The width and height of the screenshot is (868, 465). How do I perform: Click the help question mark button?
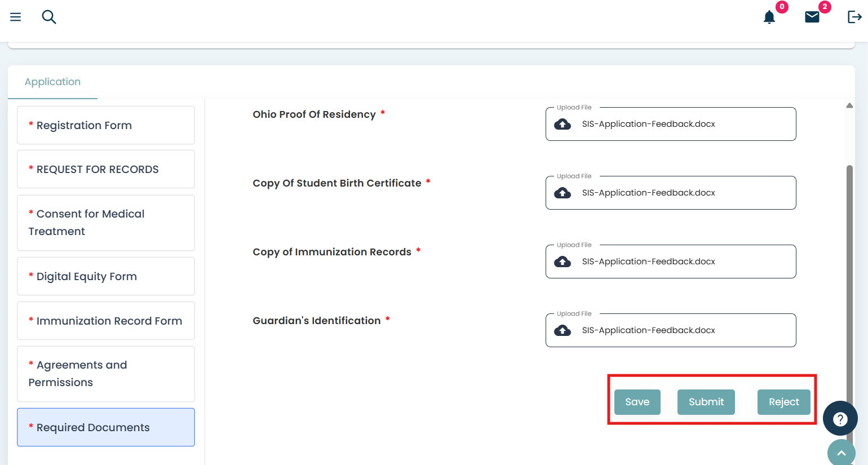tap(840, 419)
